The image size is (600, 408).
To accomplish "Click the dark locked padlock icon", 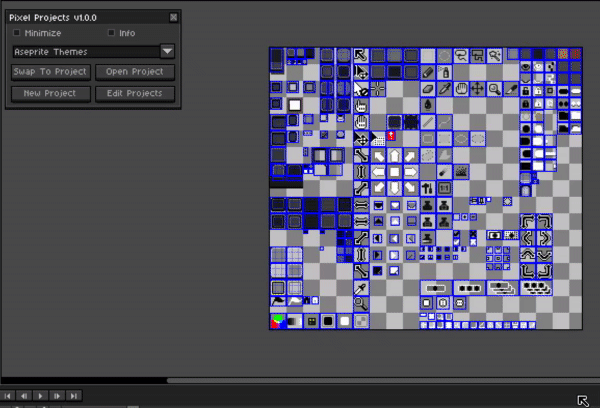I will click(526, 104).
